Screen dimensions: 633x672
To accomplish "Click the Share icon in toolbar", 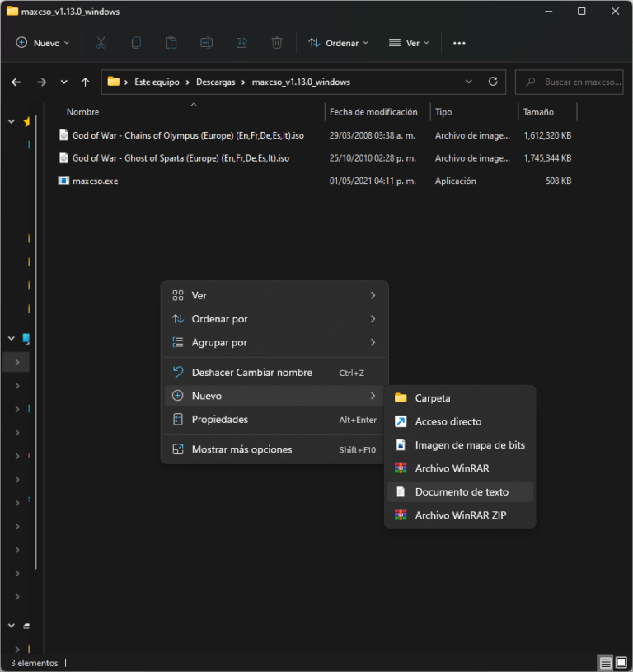I will (x=241, y=43).
